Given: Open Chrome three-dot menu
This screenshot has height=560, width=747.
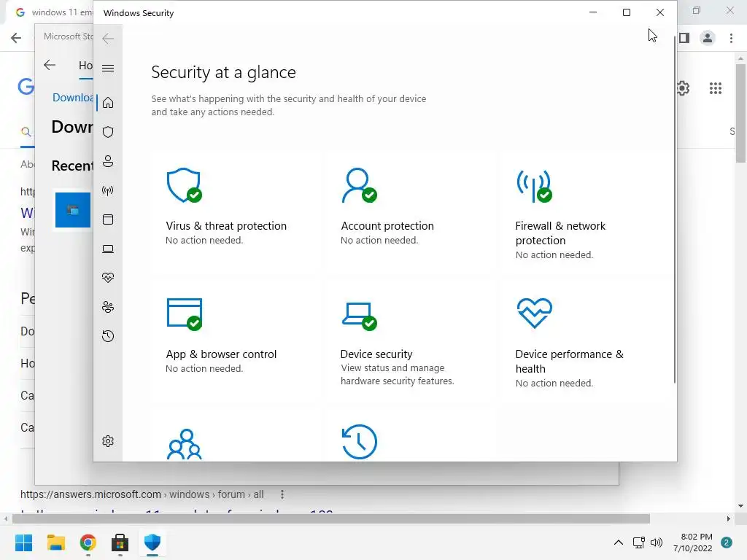Looking at the screenshot, I should pos(731,38).
